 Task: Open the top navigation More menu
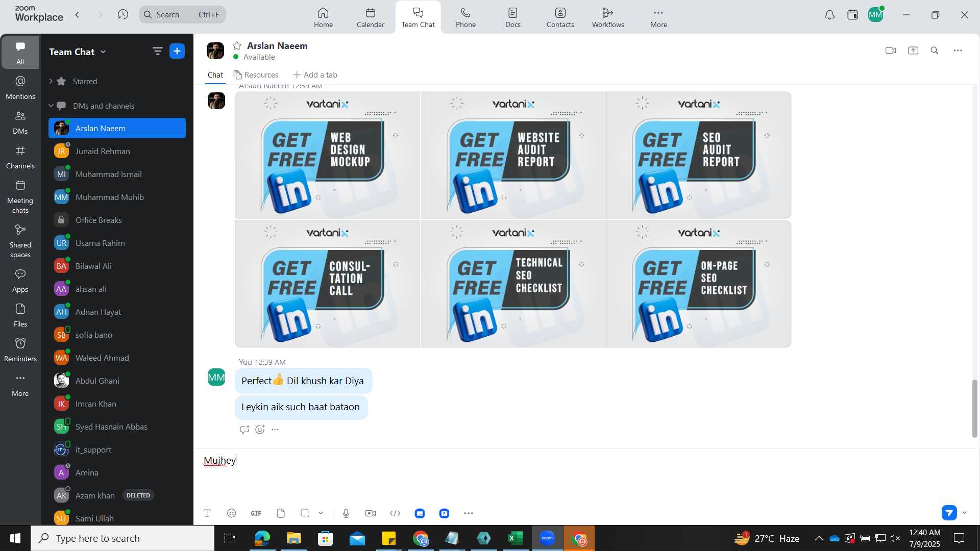[658, 17]
